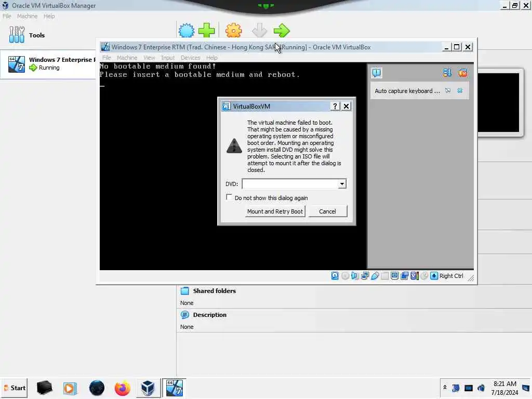Click the shared folders status bar indicator
Image resolution: width=532 pixels, height=399 pixels.
(385, 276)
